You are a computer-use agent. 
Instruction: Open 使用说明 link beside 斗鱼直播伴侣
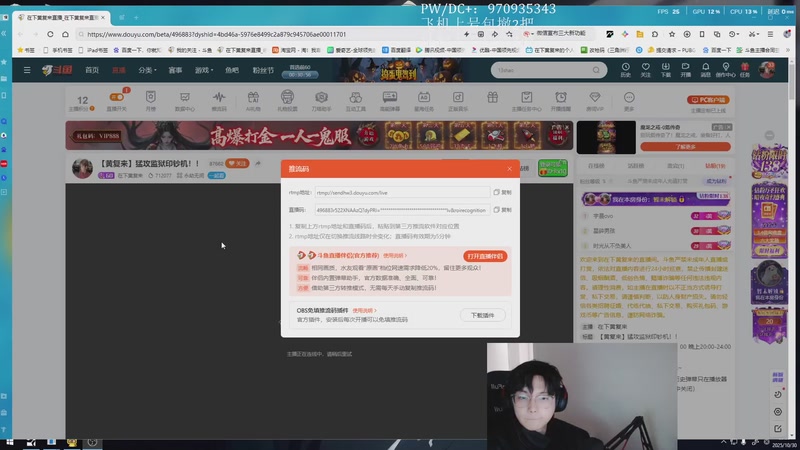394,256
